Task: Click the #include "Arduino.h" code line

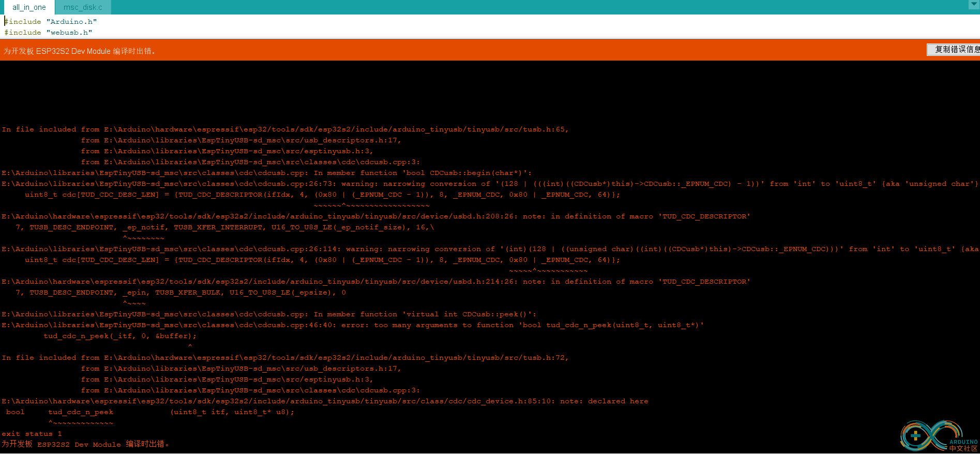Action: [x=51, y=22]
